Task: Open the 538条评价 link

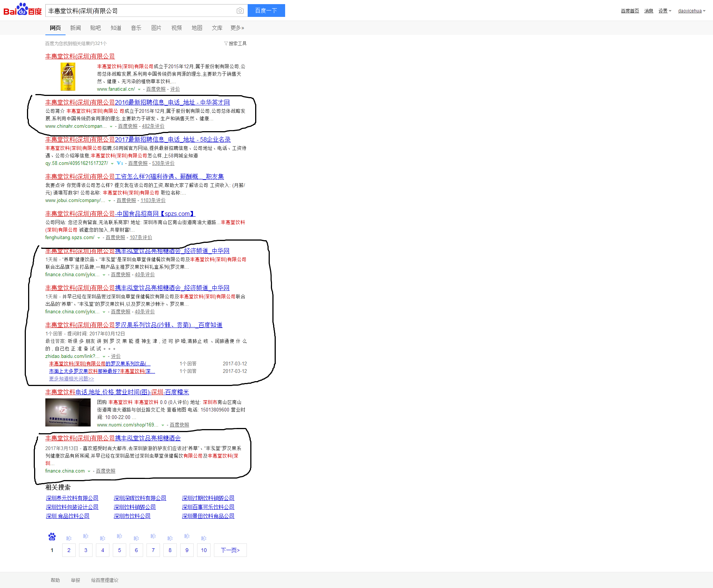Action: click(x=163, y=163)
